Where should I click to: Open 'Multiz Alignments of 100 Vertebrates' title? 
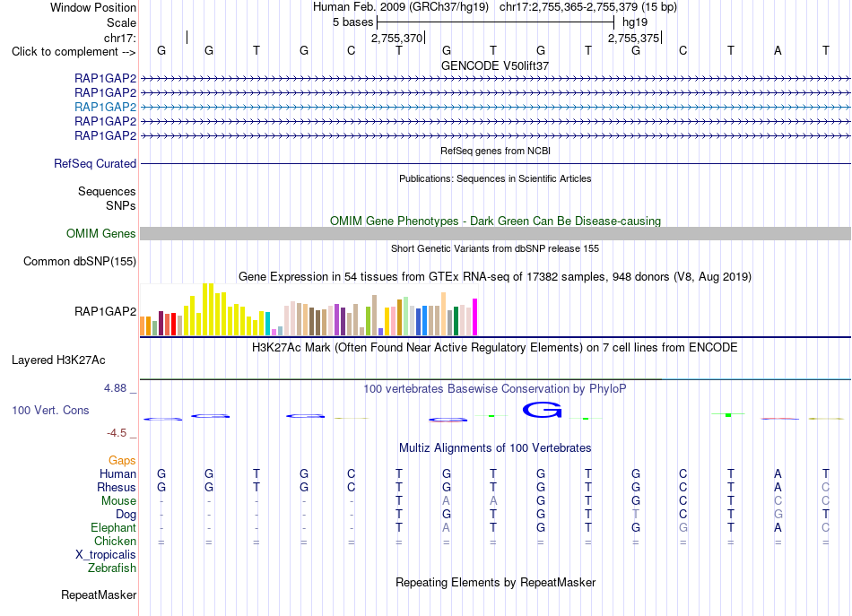pyautogui.click(x=495, y=448)
